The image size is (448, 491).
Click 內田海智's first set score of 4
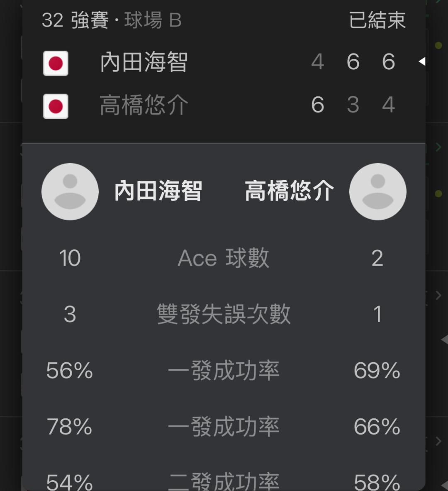(317, 62)
